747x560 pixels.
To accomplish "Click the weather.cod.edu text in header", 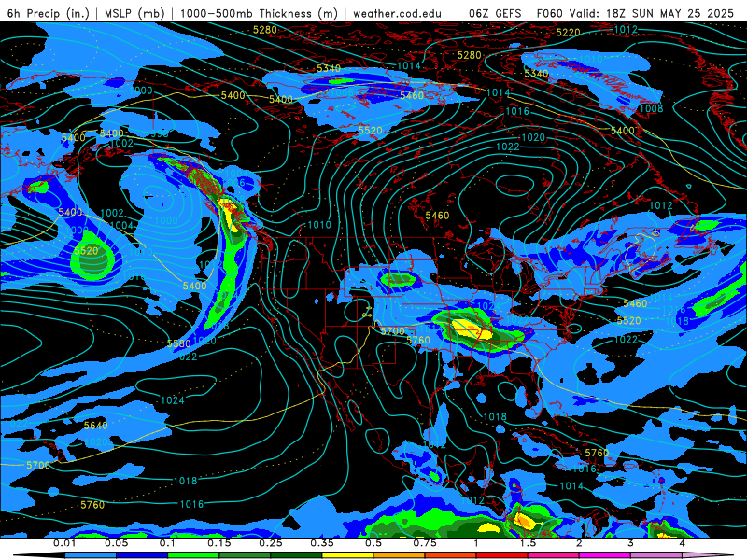I will 397,13.
